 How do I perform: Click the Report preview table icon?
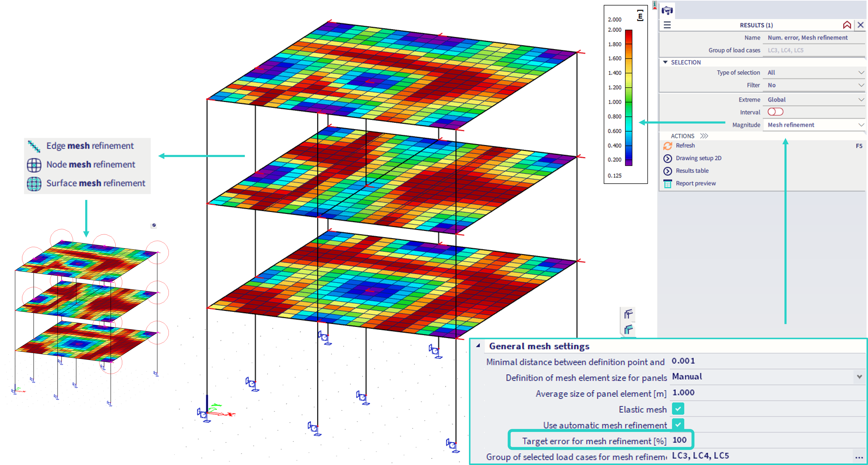pos(667,184)
